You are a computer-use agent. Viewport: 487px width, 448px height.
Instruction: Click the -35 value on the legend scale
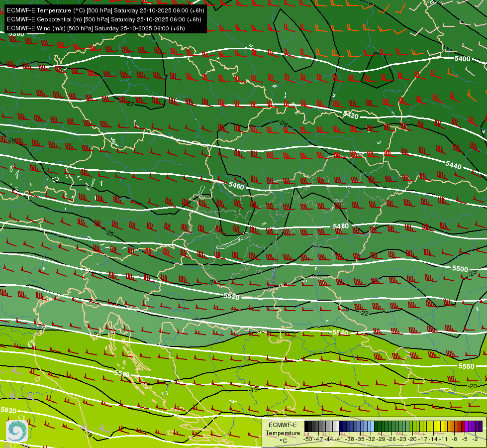[x=361, y=439]
